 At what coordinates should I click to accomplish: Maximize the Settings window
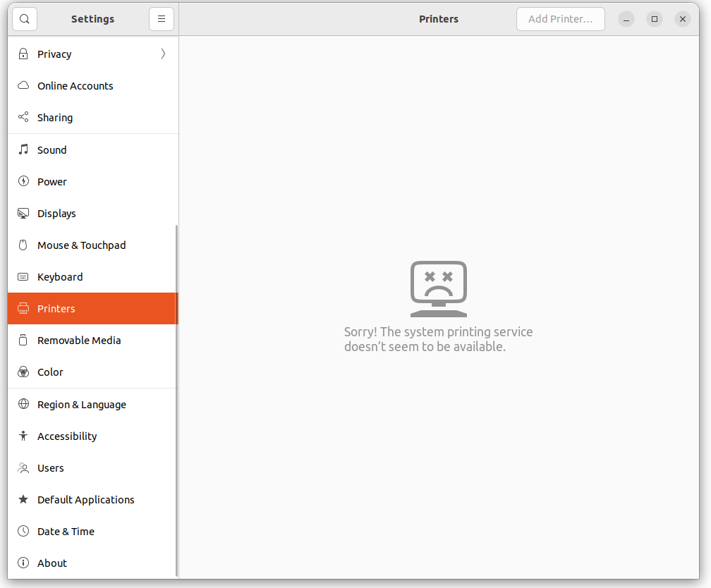(655, 19)
